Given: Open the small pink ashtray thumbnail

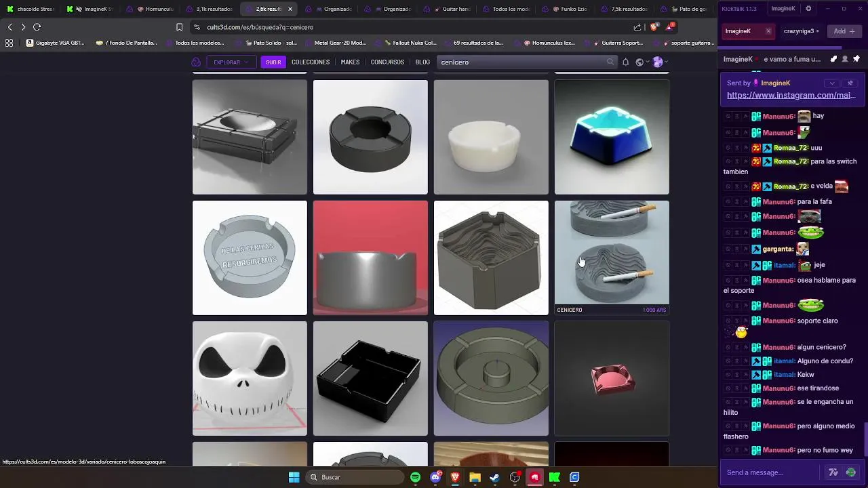Looking at the screenshot, I should click(612, 378).
